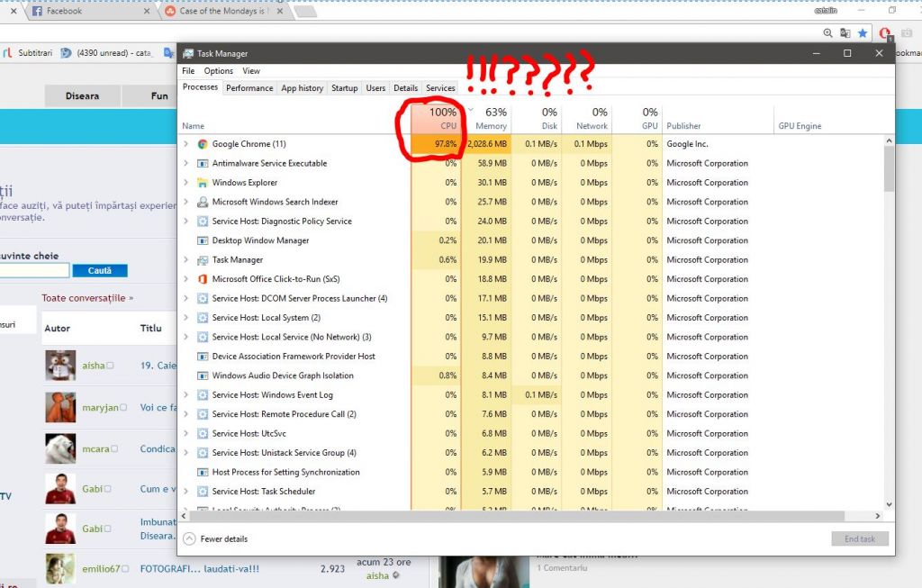Open the FOTOGRAFI... laudati-va!!! topic link
The image size is (922, 588).
click(x=199, y=569)
